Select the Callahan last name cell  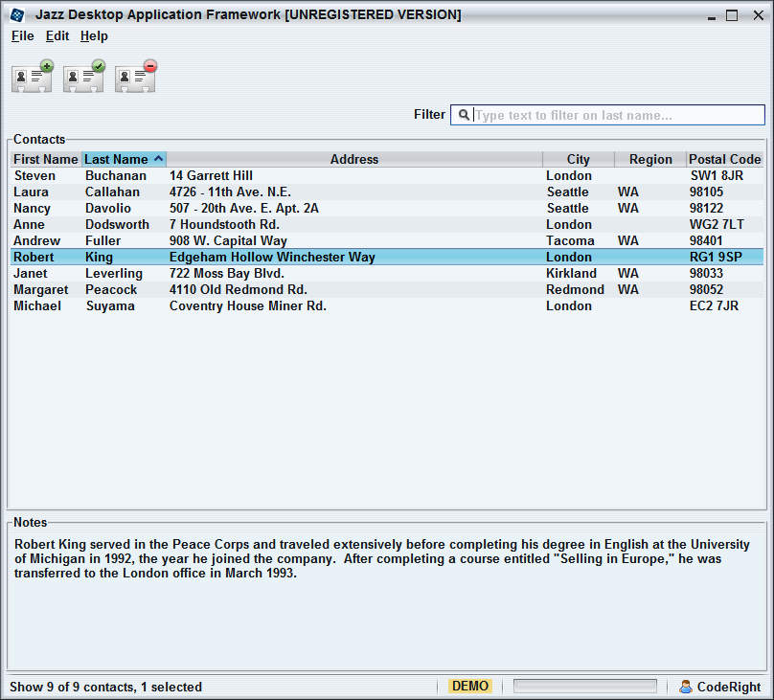pos(112,192)
